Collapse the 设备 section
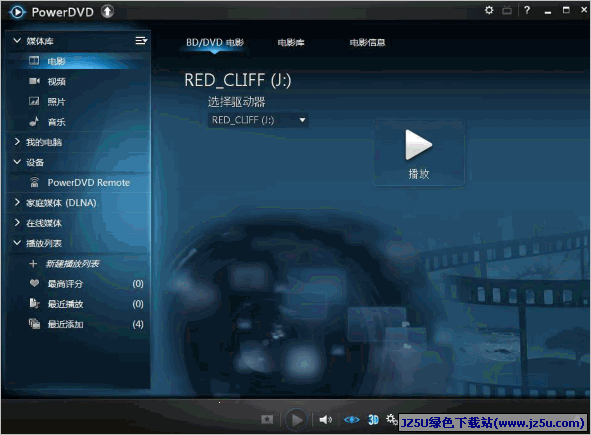Viewport: 591px width, 435px height. 17,162
